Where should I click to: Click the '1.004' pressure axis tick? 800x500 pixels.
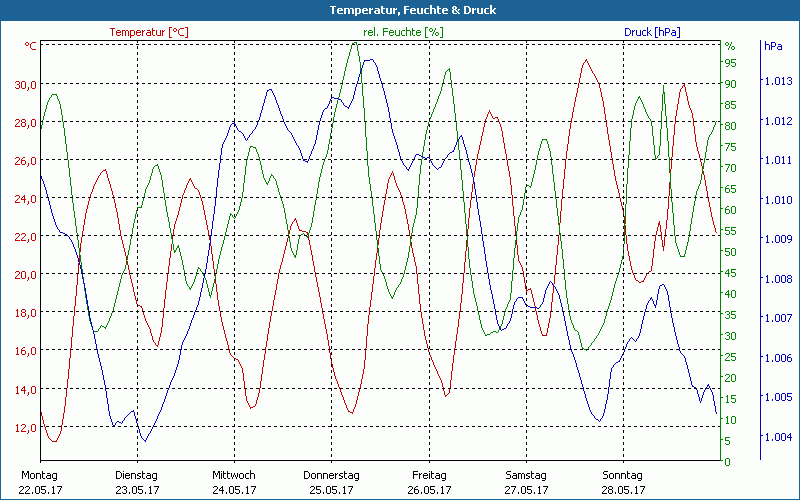777,437
